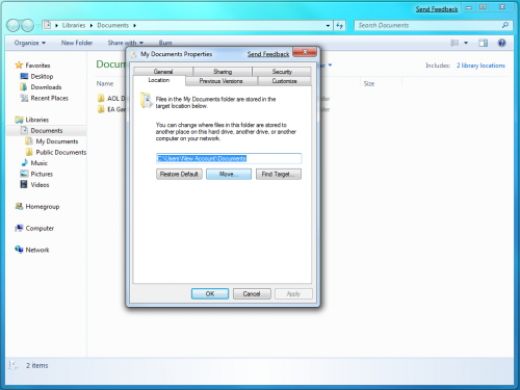Click the Restore Default button

pyautogui.click(x=179, y=174)
